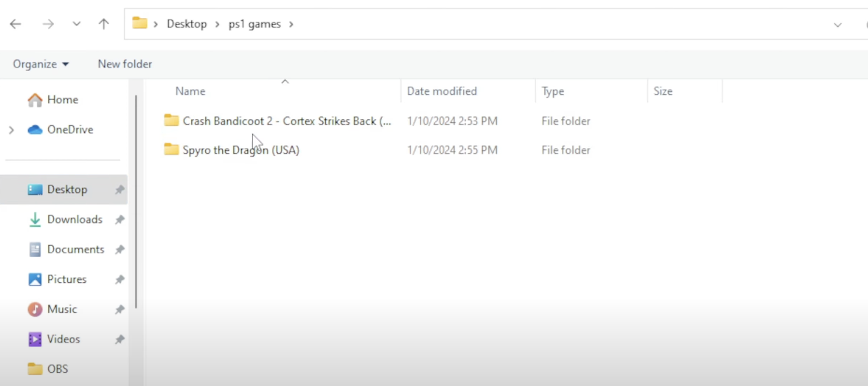Select Spyro the Dragon (USA) name
868x386 pixels.
click(241, 150)
